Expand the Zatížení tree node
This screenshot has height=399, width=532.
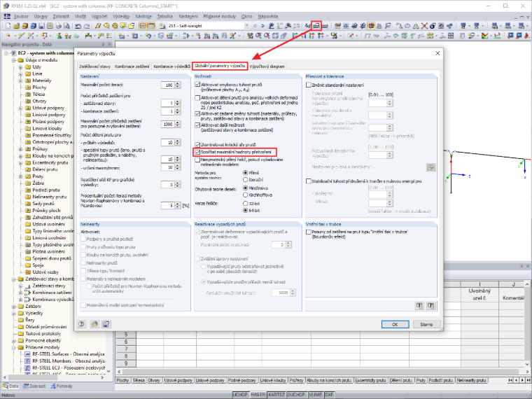click(x=14, y=307)
